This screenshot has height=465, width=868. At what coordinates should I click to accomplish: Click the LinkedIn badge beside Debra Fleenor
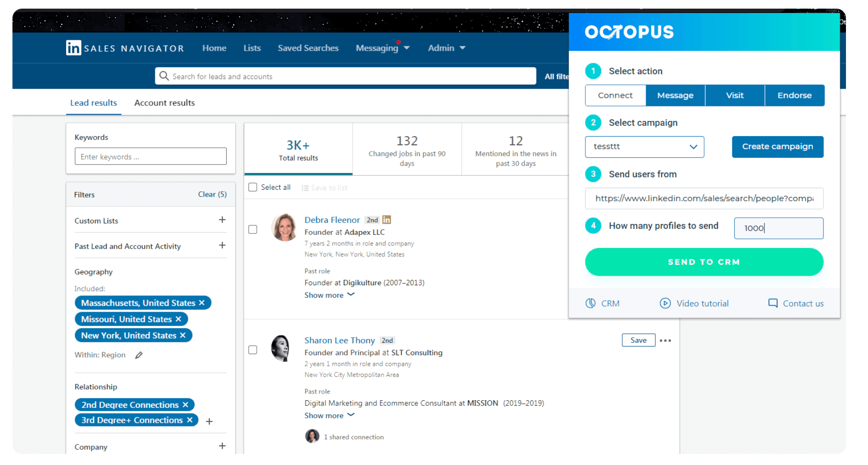coord(387,220)
